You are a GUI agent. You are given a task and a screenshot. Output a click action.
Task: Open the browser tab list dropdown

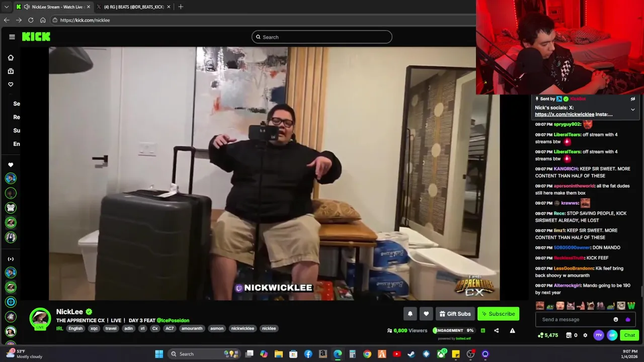6,7
